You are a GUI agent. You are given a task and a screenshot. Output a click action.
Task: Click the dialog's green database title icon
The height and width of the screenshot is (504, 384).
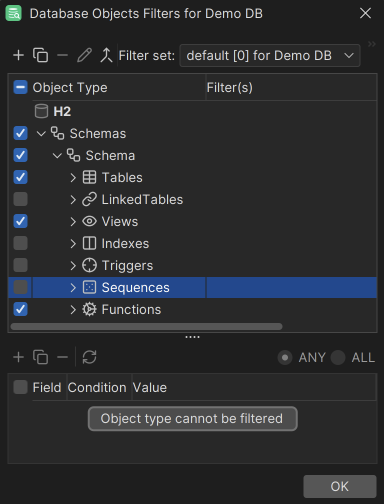click(14, 13)
